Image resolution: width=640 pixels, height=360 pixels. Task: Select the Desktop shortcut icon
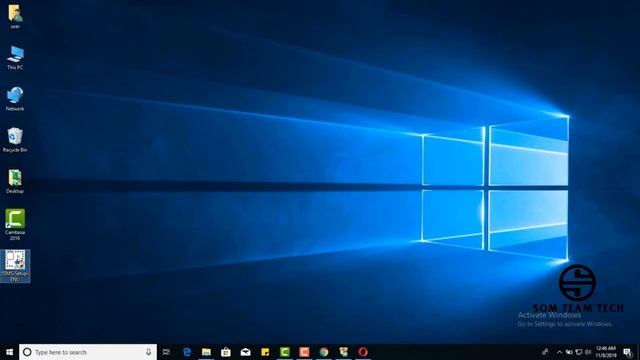pyautogui.click(x=15, y=181)
